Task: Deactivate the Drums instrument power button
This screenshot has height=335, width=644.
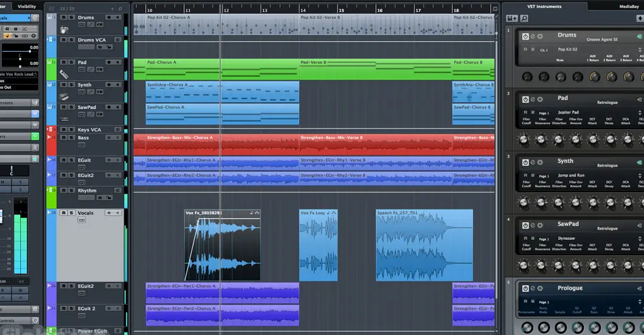Action: [x=525, y=37]
